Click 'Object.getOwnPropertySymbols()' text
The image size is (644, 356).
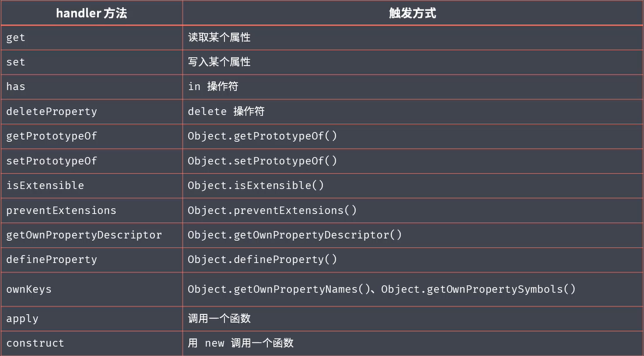pos(478,289)
